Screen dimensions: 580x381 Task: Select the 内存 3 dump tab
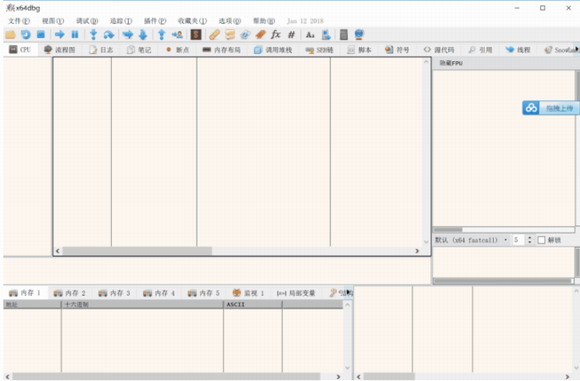click(x=114, y=293)
